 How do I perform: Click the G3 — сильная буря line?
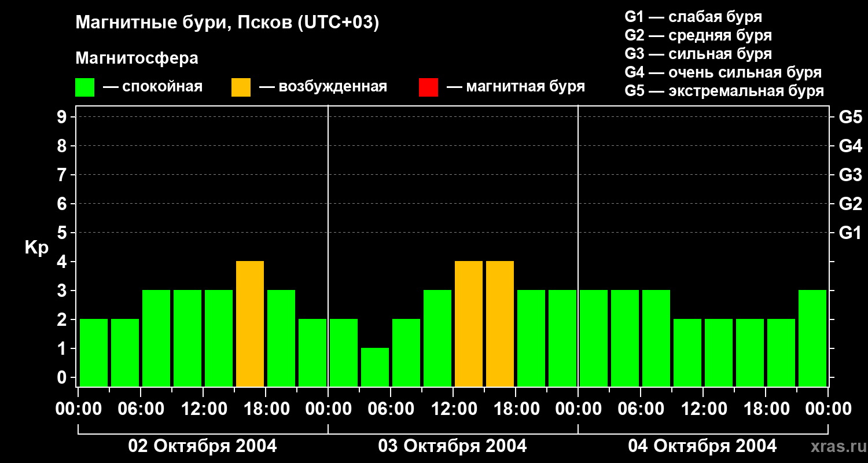tap(698, 54)
